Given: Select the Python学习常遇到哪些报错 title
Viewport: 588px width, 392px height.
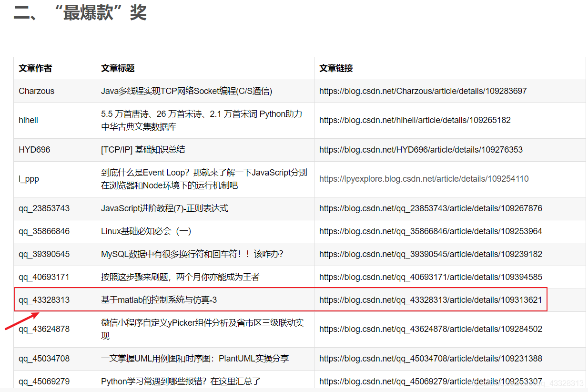Looking at the screenshot, I should [x=181, y=382].
